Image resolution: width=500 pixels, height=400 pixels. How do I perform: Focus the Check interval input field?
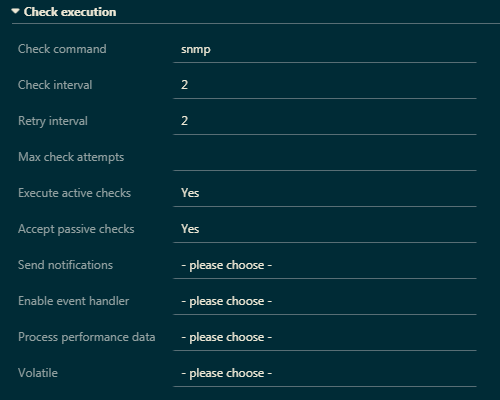point(325,85)
